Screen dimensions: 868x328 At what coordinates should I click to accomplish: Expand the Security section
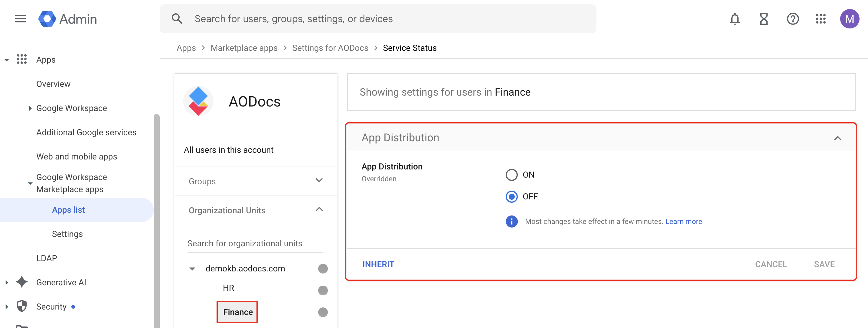[x=6, y=307]
